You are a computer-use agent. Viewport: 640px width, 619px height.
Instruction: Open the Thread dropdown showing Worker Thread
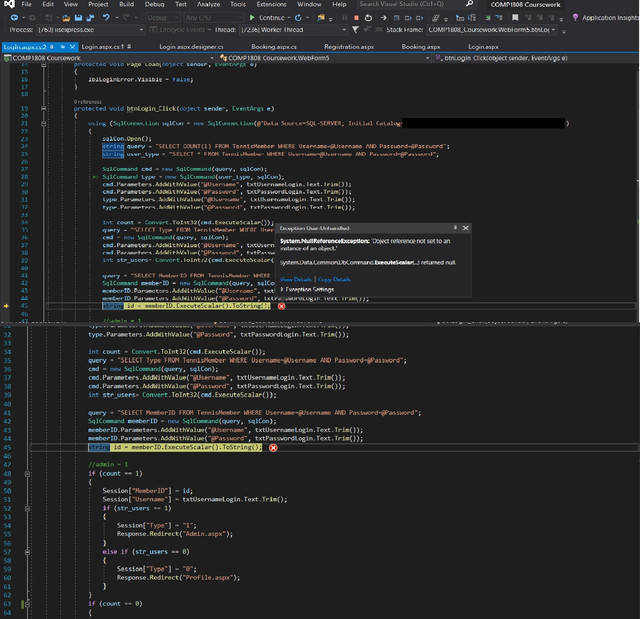point(293,29)
